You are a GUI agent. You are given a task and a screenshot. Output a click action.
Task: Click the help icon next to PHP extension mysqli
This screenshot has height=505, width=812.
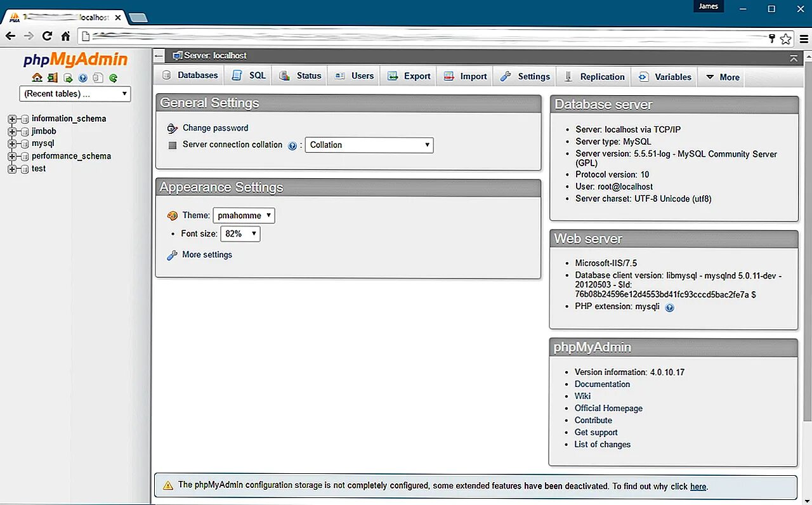[x=669, y=308]
